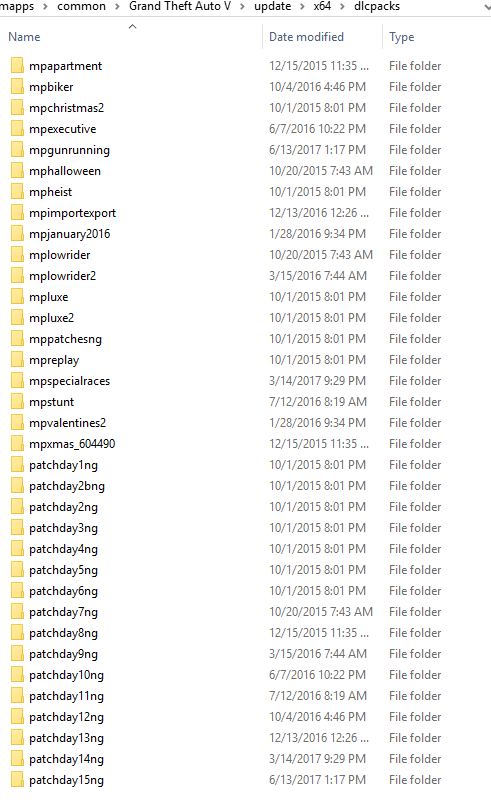The image size is (491, 802).
Task: Select the mplowrider2 folder icon
Action: click(x=17, y=276)
